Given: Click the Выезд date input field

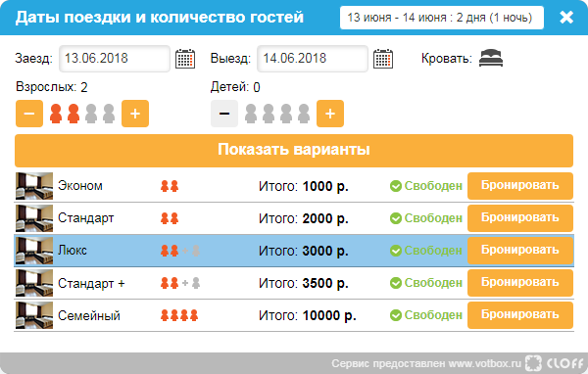Looking at the screenshot, I should coord(313,59).
